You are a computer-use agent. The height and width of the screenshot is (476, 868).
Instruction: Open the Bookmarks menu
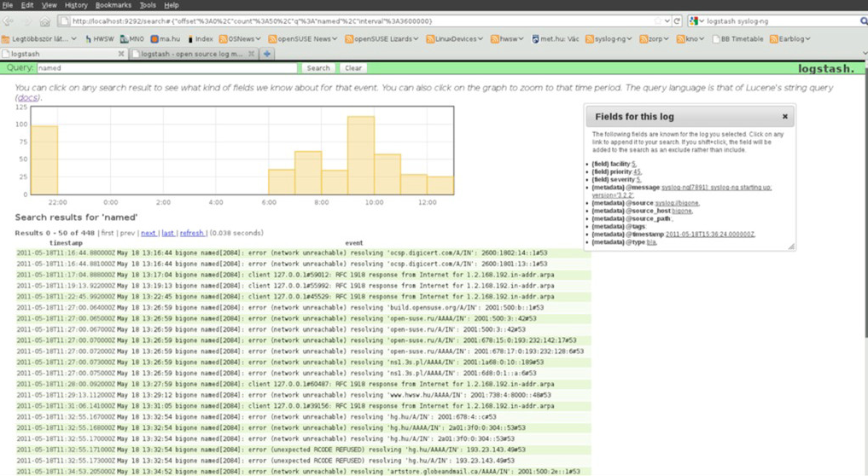pyautogui.click(x=113, y=5)
